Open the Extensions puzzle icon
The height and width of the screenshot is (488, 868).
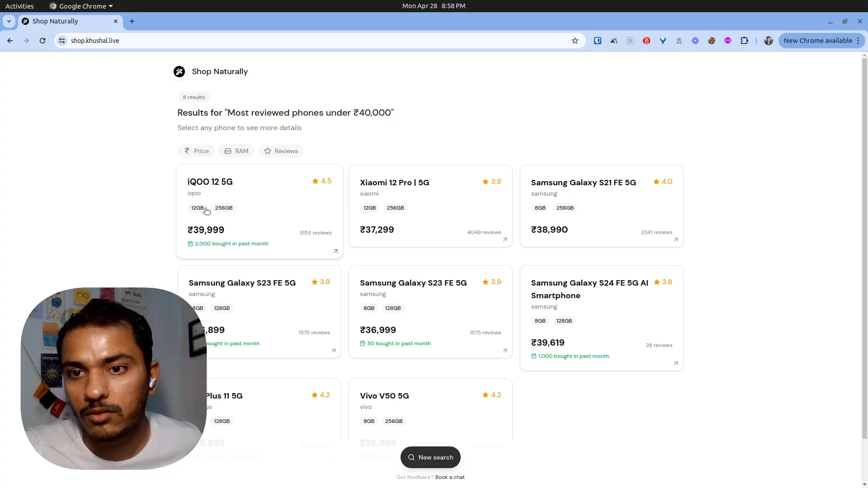[744, 41]
